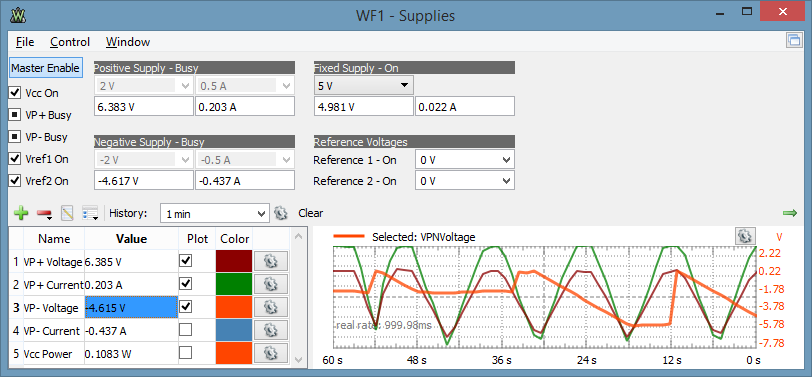
Task: Add a channel with the green plus icon
Action: tap(21, 213)
